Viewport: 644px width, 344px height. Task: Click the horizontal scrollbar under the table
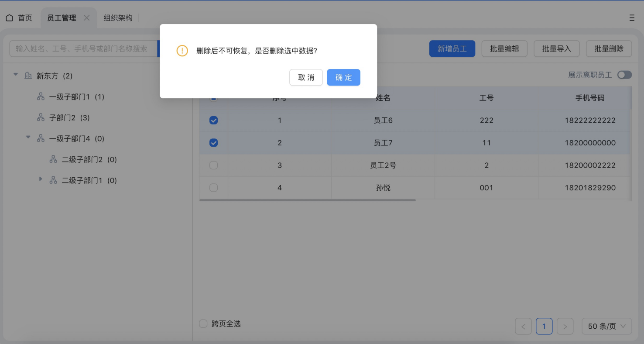308,200
